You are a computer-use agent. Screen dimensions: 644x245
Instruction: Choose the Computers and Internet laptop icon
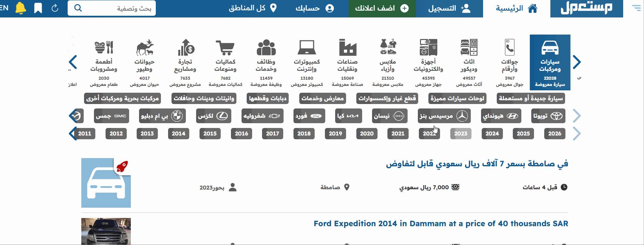(x=306, y=48)
